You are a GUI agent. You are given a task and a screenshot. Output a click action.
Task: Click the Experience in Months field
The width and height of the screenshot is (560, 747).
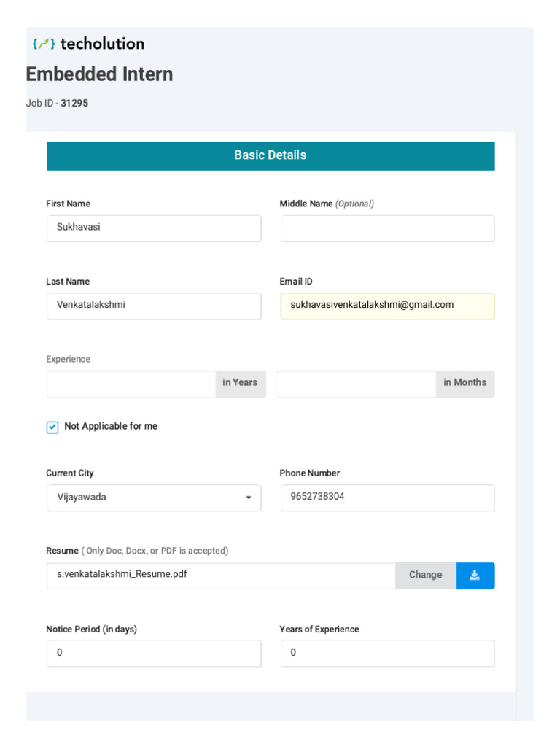click(356, 384)
